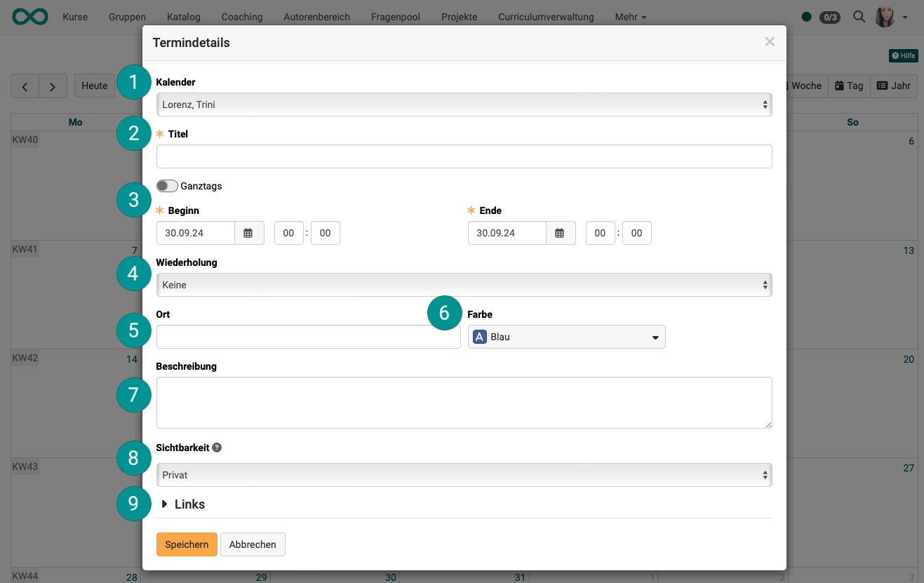Image resolution: width=924 pixels, height=583 pixels.
Task: Open the Beginn date calendar picker icon
Action: 248,233
